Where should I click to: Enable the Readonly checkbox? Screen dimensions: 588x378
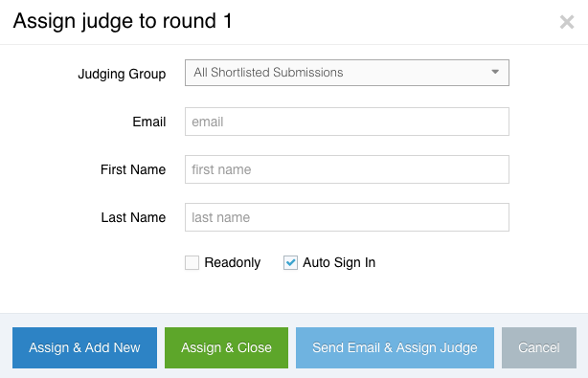coord(192,262)
